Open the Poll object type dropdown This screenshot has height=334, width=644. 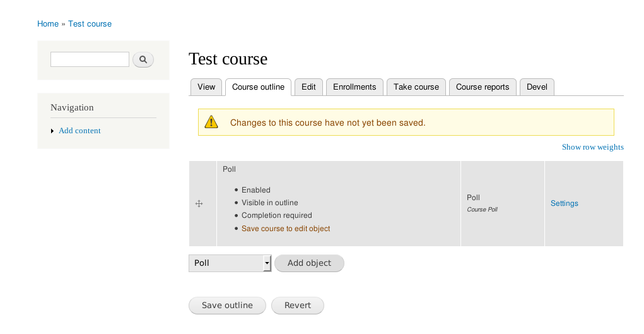click(230, 263)
